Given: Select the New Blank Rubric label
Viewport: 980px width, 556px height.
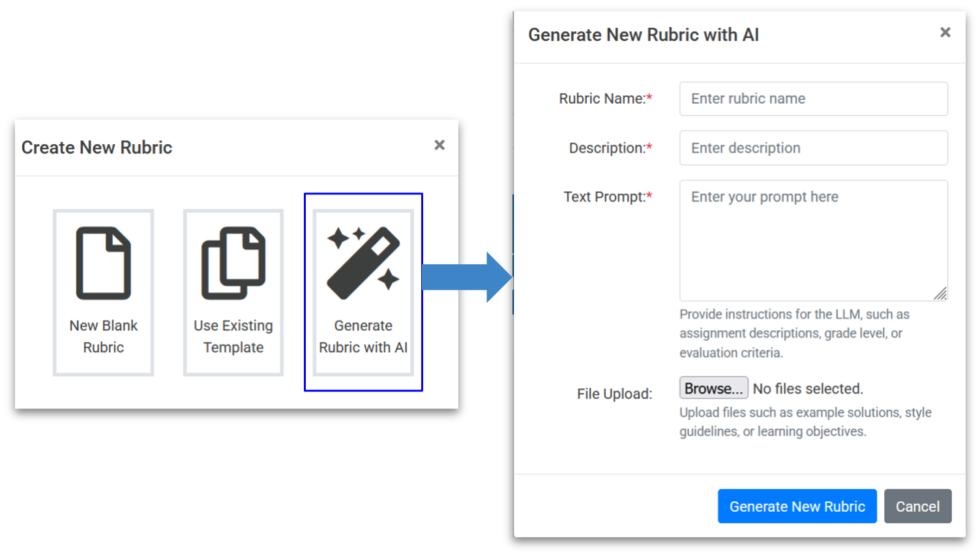Looking at the screenshot, I should point(104,336).
